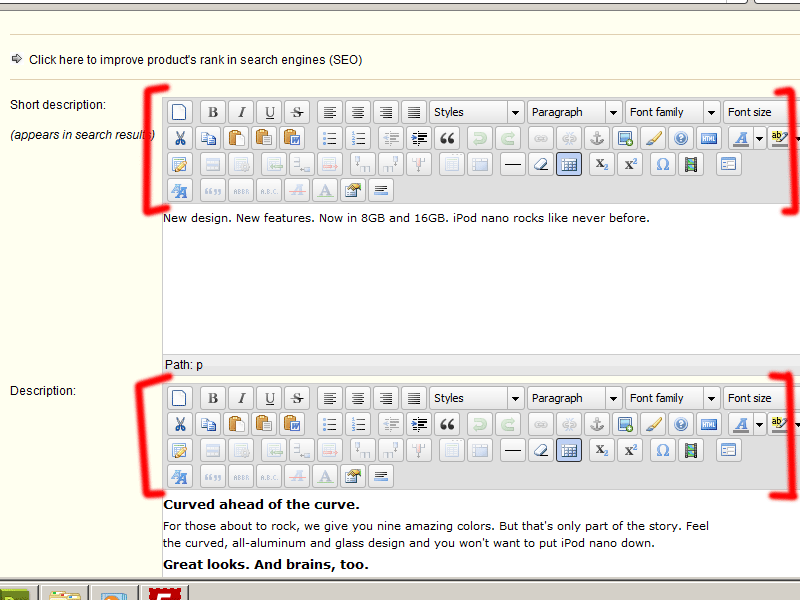Click Insert table icon in Description toolbar
Viewport: 800px width, 600px height.
[x=179, y=451]
